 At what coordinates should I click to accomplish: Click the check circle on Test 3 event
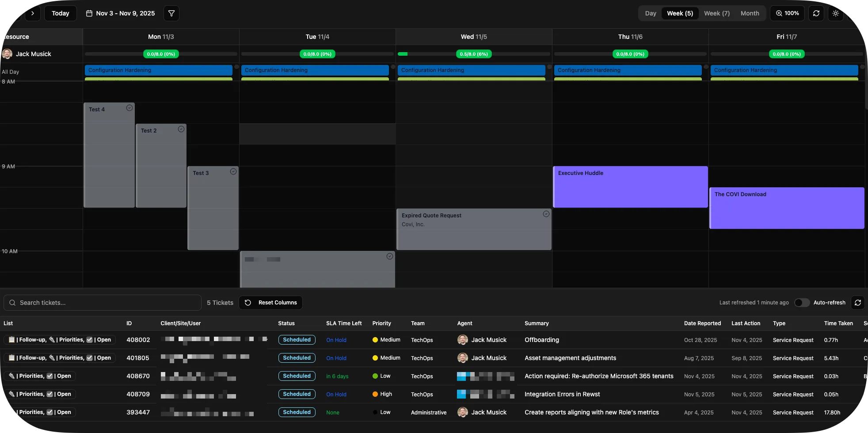click(233, 171)
